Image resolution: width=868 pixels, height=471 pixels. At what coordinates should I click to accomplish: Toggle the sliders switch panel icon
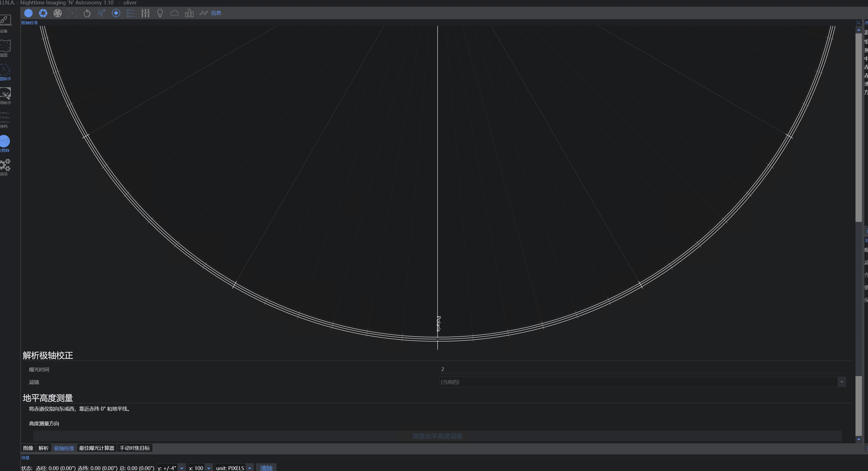145,13
